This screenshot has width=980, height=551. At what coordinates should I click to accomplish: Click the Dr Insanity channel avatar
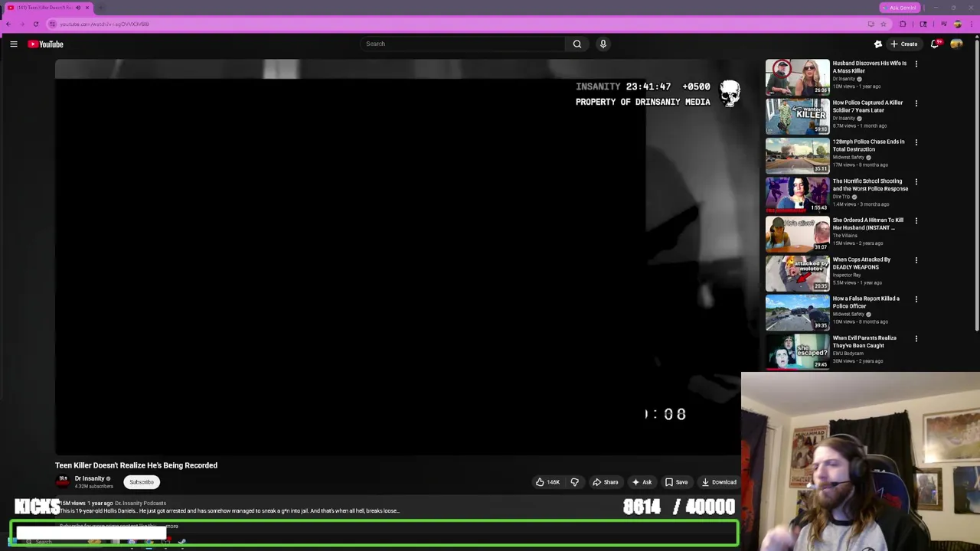click(63, 481)
